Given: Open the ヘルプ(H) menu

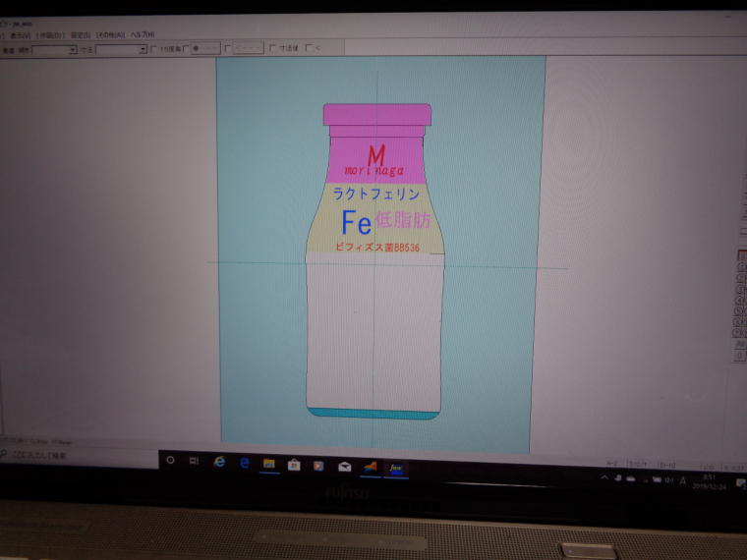Looking at the screenshot, I should pos(143,34).
